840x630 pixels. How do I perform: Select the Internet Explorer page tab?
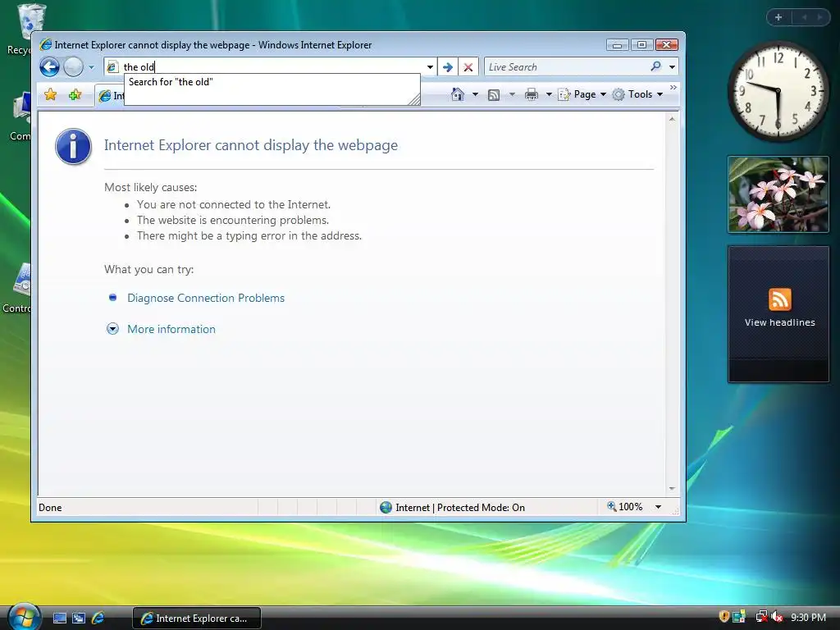111,95
